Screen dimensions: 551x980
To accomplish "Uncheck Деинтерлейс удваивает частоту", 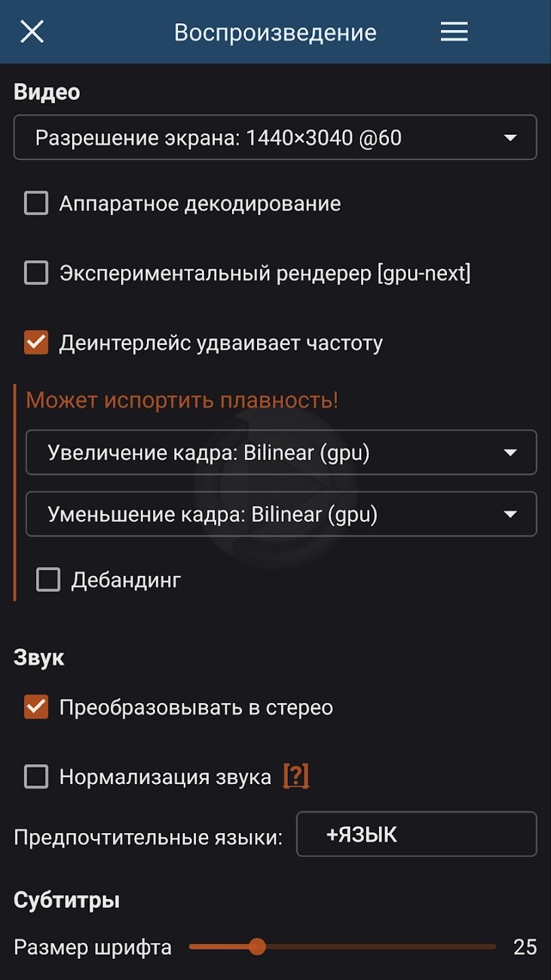I will [x=36, y=343].
